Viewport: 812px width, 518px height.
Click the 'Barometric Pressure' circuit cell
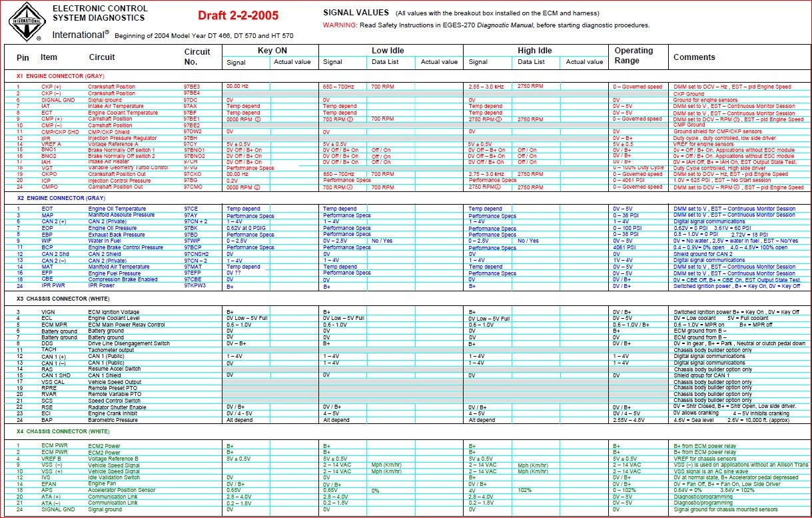click(x=113, y=421)
